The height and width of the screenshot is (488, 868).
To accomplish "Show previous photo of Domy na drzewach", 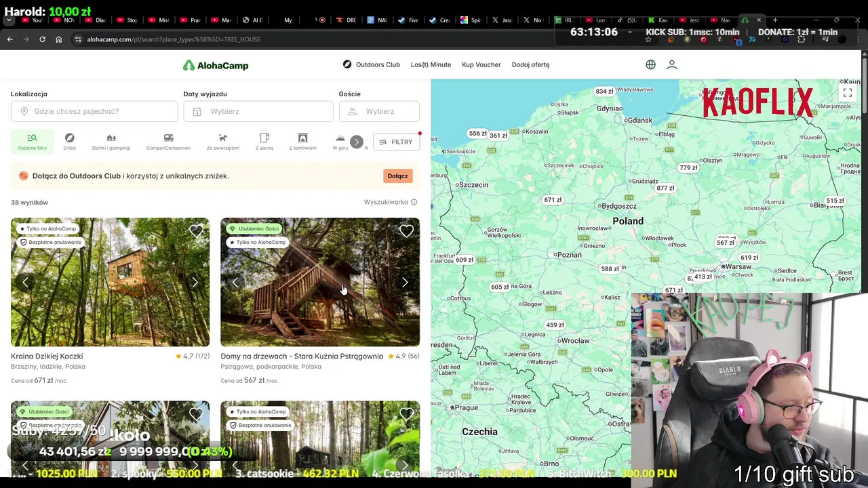I will coord(235,282).
